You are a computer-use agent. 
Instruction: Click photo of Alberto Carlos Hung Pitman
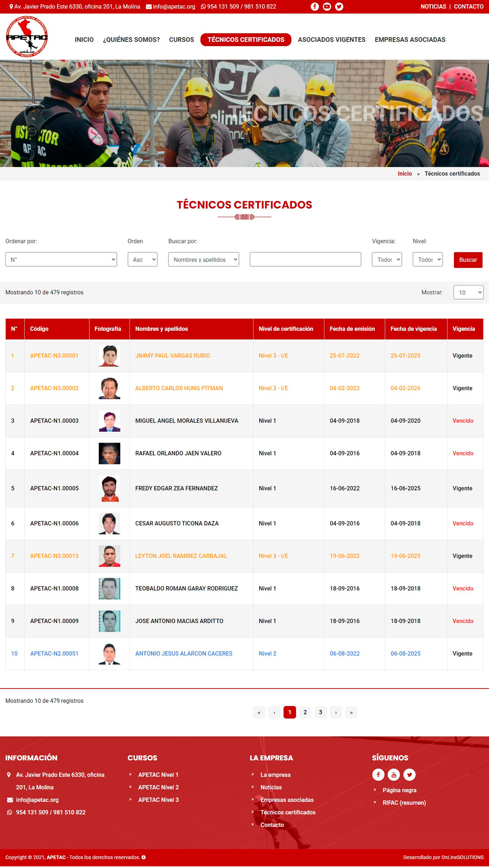pos(110,388)
